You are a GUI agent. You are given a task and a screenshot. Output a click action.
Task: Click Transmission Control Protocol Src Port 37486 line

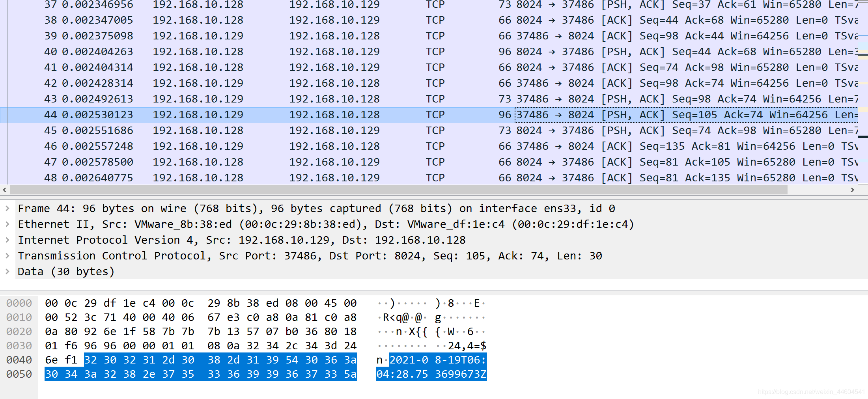(310, 256)
